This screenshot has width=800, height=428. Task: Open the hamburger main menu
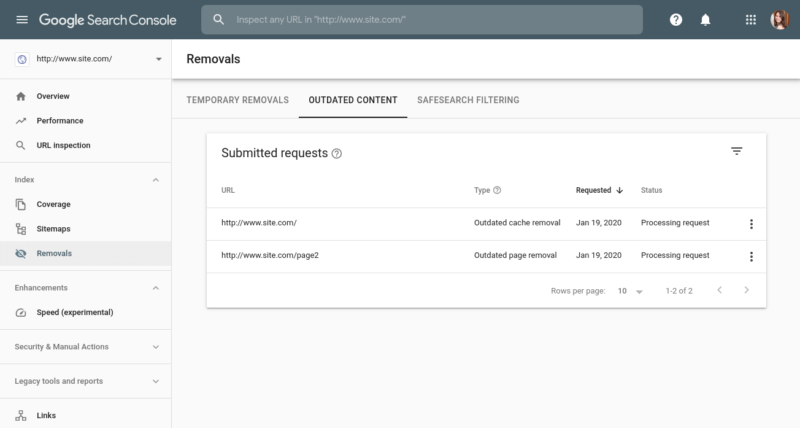[22, 20]
